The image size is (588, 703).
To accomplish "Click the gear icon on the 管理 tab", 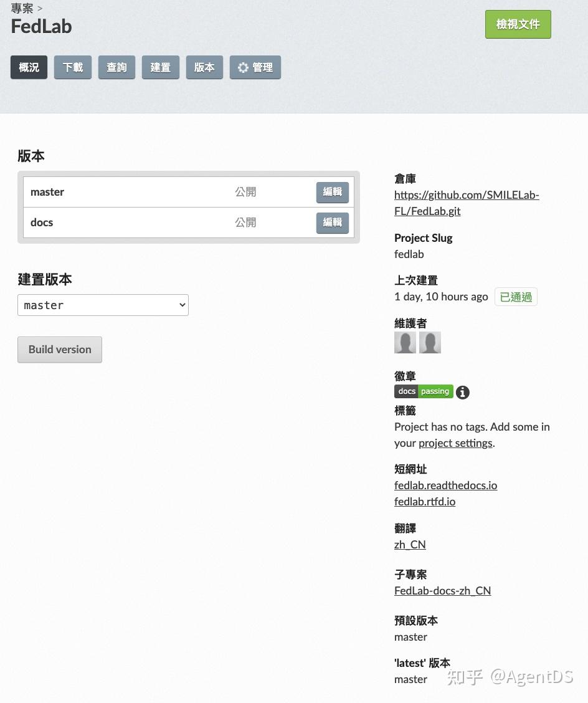I will [x=243, y=67].
